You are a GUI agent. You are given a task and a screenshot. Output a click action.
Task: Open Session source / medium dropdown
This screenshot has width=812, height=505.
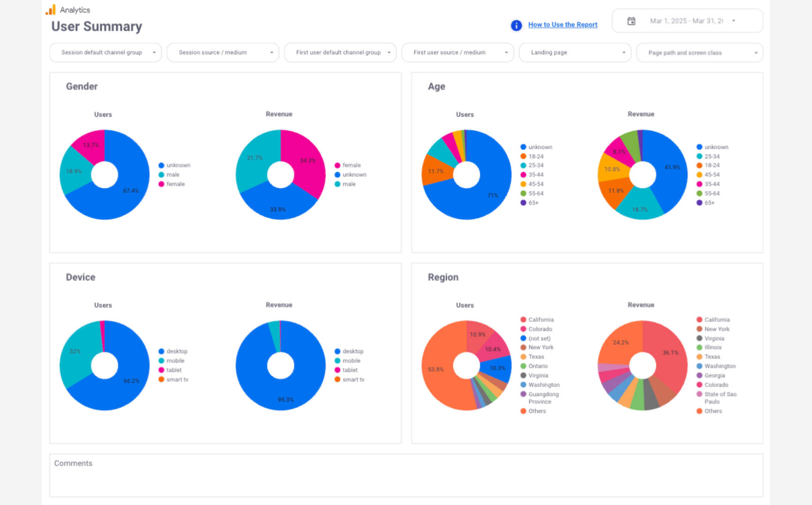(223, 52)
